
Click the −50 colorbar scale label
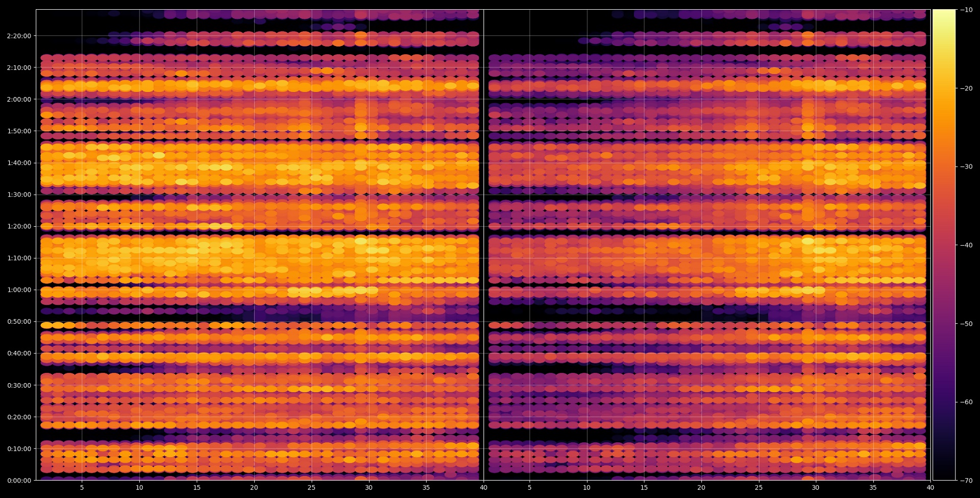coord(966,324)
